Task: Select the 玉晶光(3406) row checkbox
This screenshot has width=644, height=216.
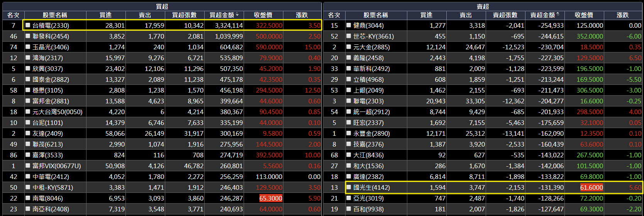Action: point(28,47)
